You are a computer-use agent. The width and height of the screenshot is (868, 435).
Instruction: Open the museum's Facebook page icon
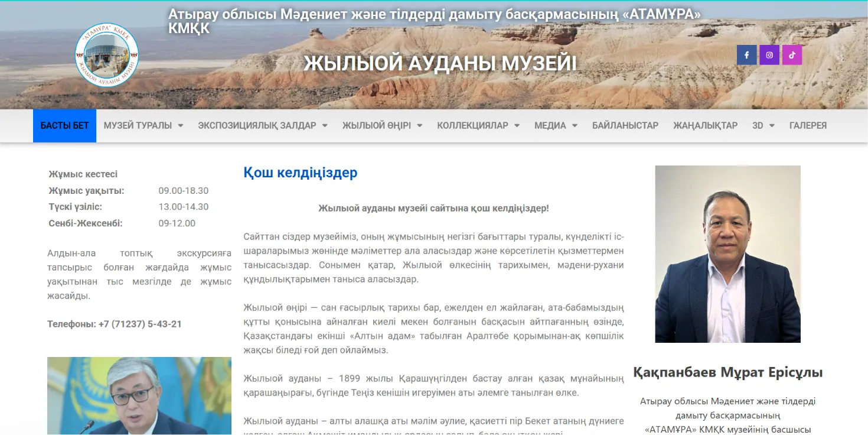746,55
